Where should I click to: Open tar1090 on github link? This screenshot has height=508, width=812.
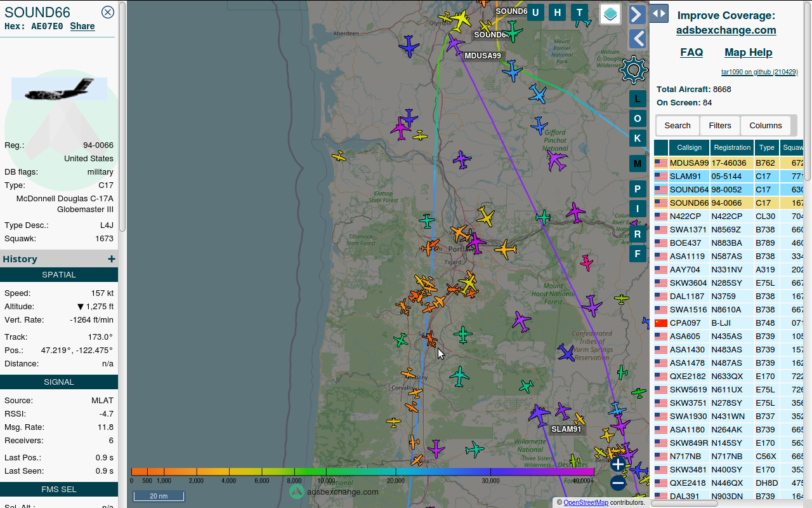click(x=759, y=72)
